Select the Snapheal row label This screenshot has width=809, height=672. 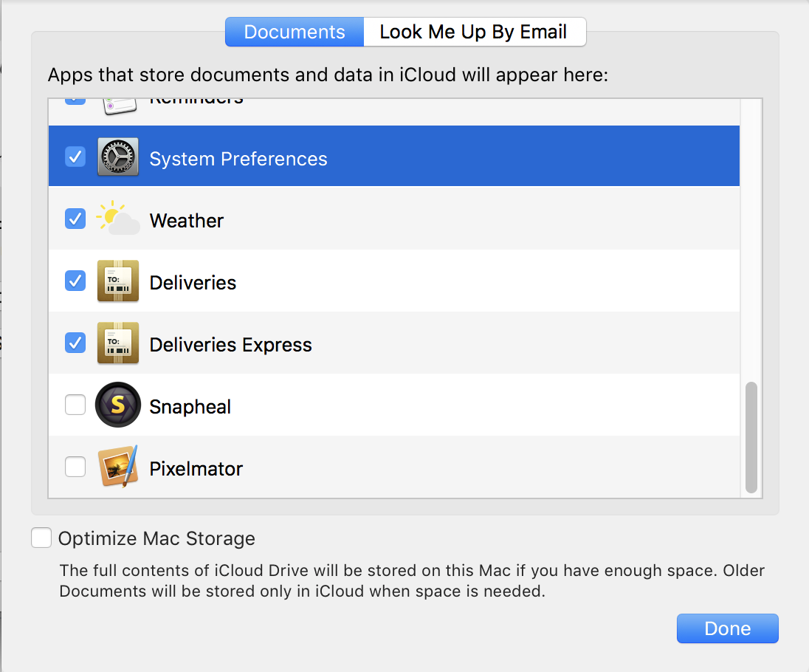coord(190,407)
